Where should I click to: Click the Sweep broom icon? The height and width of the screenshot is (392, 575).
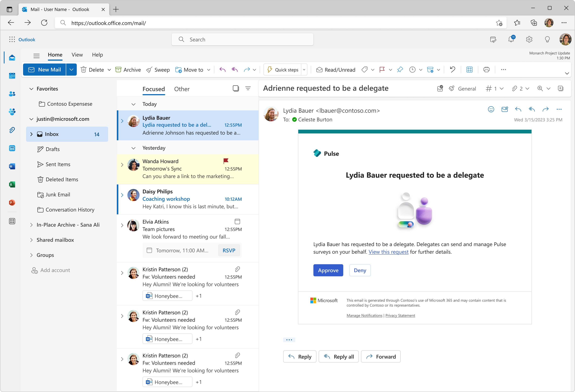[x=149, y=70]
